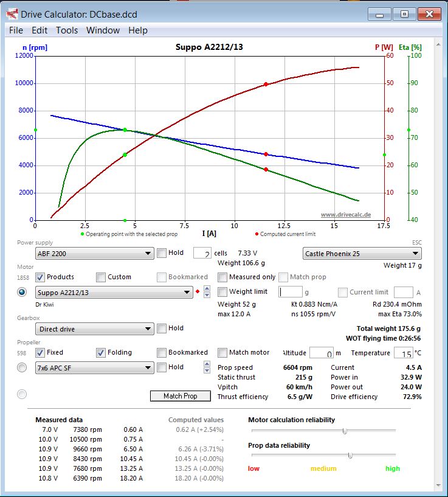Click green operating point on efficiency curve
Image resolution: width=448 pixels, height=497 pixels.
pyautogui.click(x=125, y=130)
